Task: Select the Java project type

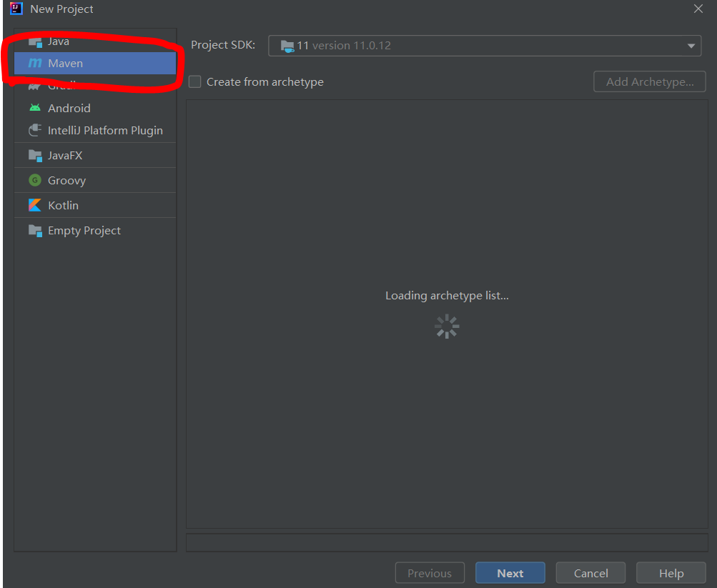Action: tap(95, 41)
